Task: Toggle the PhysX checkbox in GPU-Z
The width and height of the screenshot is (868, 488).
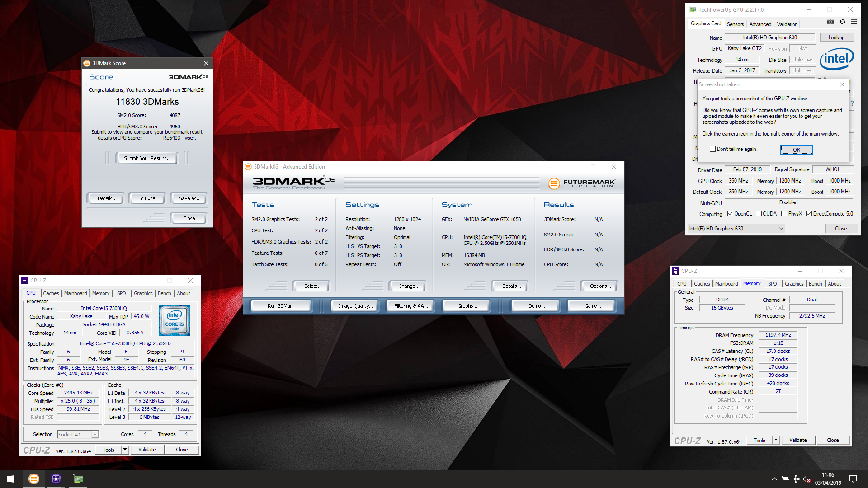Action: (x=784, y=214)
